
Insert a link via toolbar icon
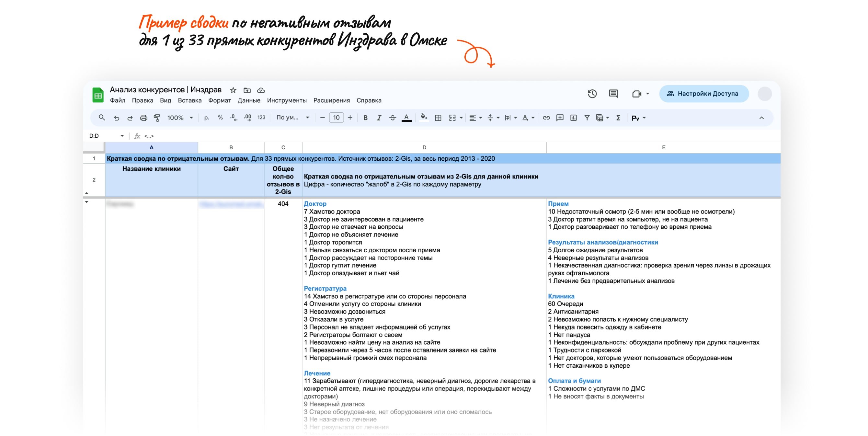coord(546,118)
